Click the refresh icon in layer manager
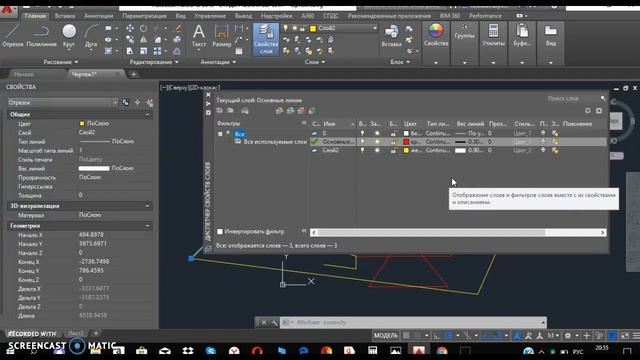The image size is (640, 360). point(588,111)
